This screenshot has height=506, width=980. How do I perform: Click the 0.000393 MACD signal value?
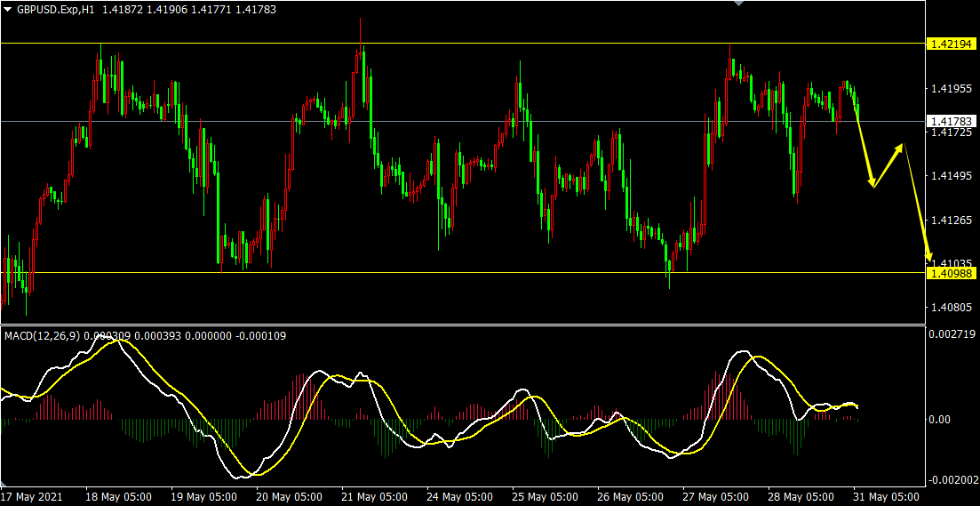[158, 336]
